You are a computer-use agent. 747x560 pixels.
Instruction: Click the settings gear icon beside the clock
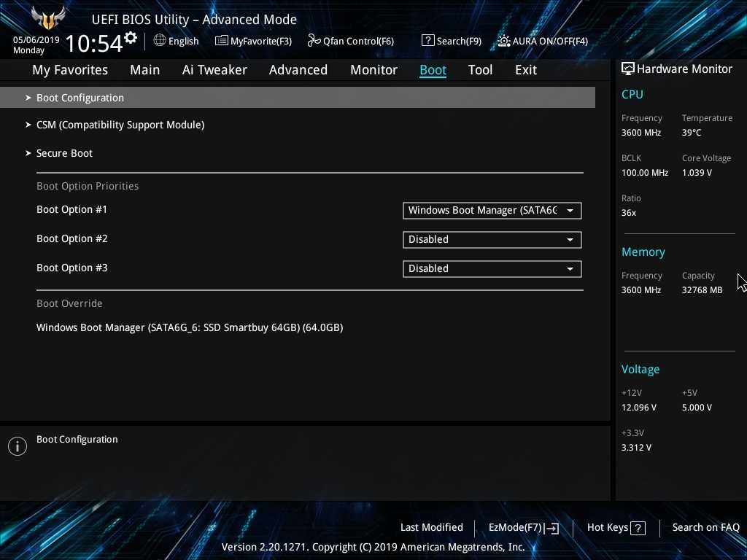click(x=131, y=37)
